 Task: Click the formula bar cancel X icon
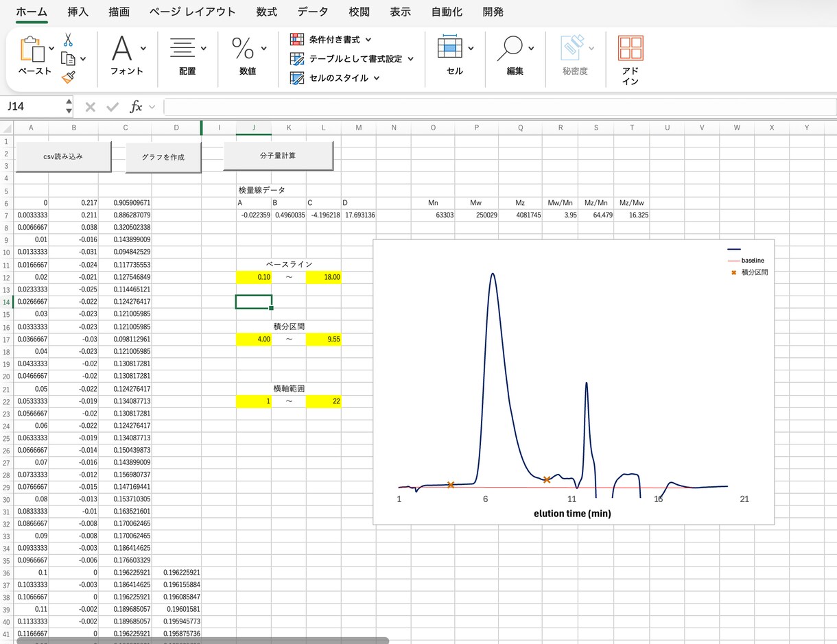click(x=90, y=107)
